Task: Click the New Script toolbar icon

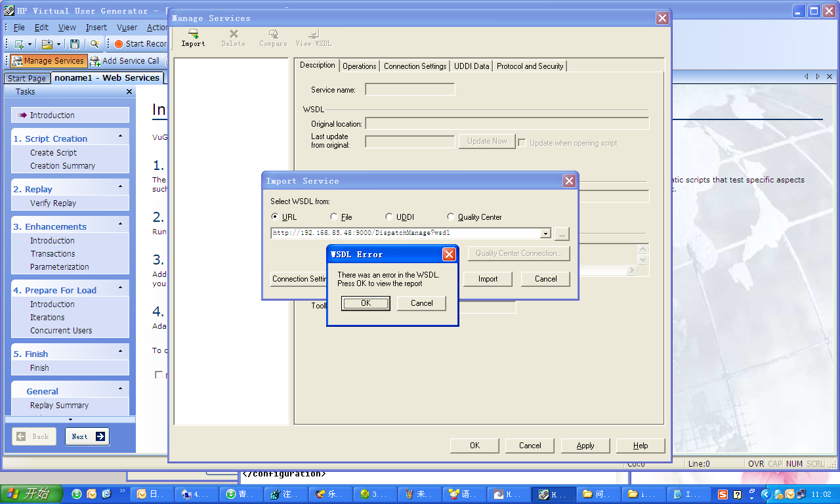Action: click(x=19, y=44)
